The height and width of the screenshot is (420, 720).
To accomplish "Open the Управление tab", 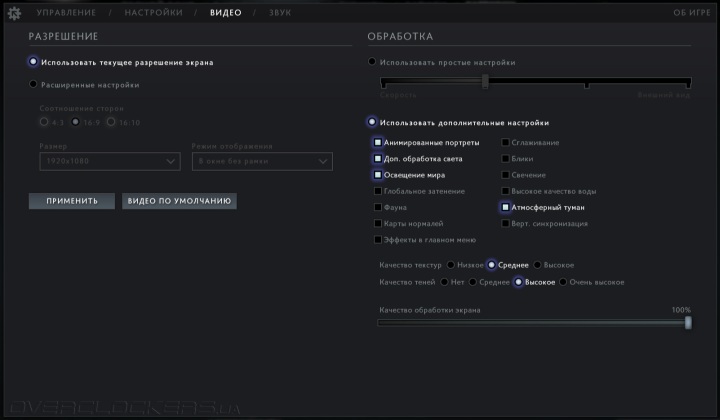I will coord(67,13).
